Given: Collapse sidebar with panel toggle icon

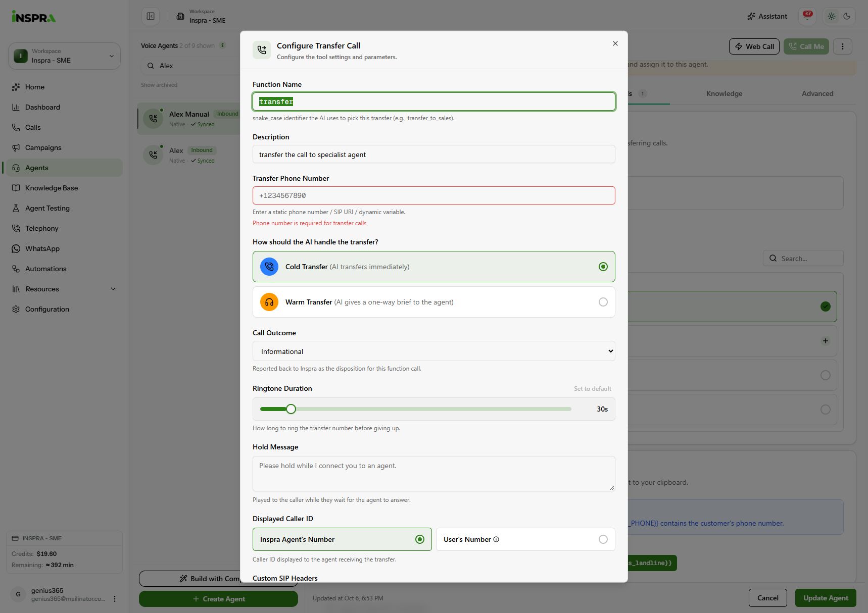Looking at the screenshot, I should (x=151, y=16).
